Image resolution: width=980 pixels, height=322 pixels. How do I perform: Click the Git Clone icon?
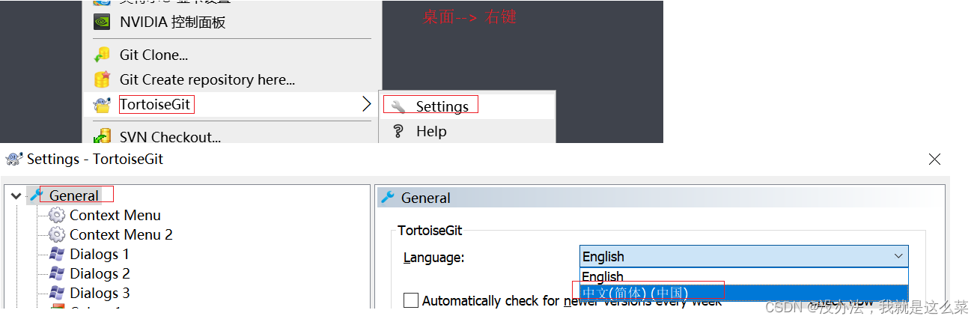(x=102, y=55)
